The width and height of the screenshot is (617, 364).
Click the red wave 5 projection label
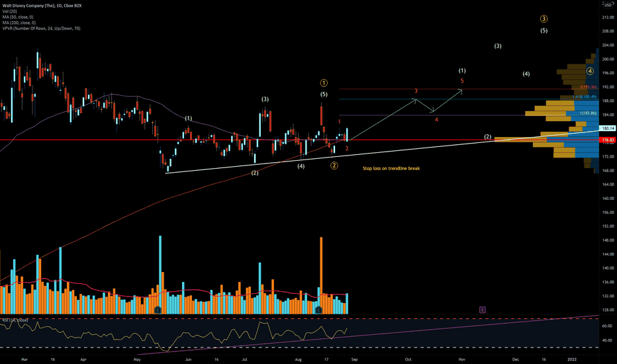[x=462, y=81]
